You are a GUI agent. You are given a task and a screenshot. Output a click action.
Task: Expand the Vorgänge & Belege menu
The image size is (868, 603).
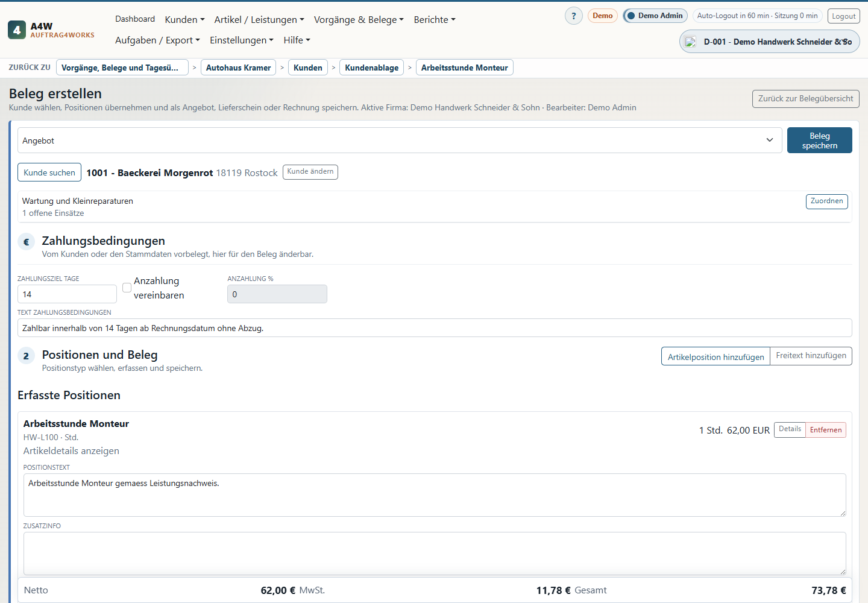359,20
